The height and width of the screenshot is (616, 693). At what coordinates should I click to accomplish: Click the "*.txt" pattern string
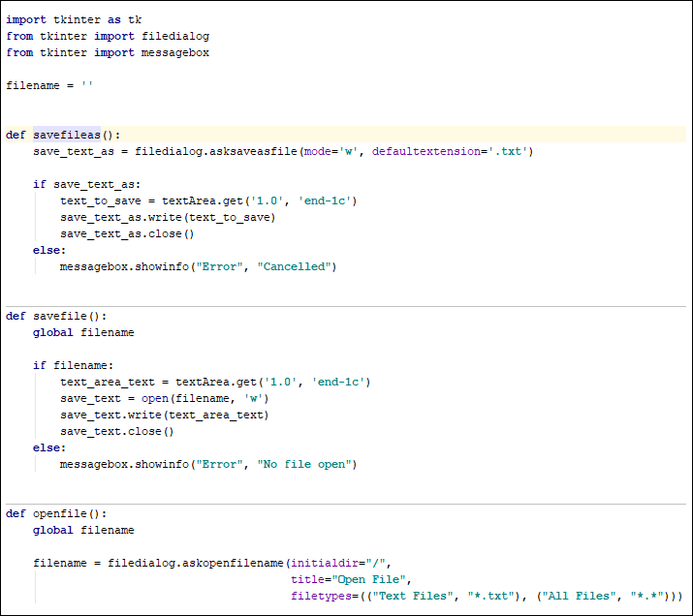click(x=491, y=596)
